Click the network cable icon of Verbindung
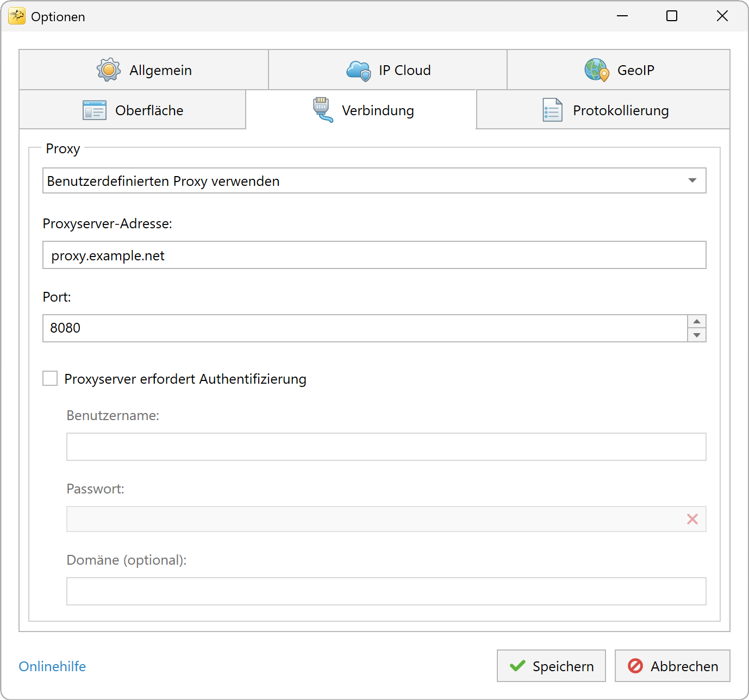Image resolution: width=749 pixels, height=700 pixels. pyautogui.click(x=322, y=109)
